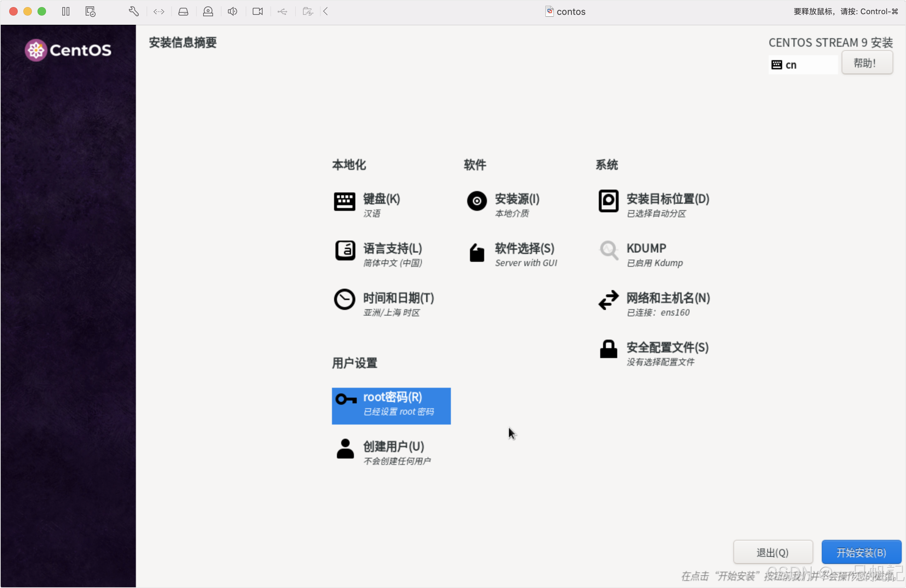
Task: Click the sound speaker toolbar icon
Action: point(233,11)
